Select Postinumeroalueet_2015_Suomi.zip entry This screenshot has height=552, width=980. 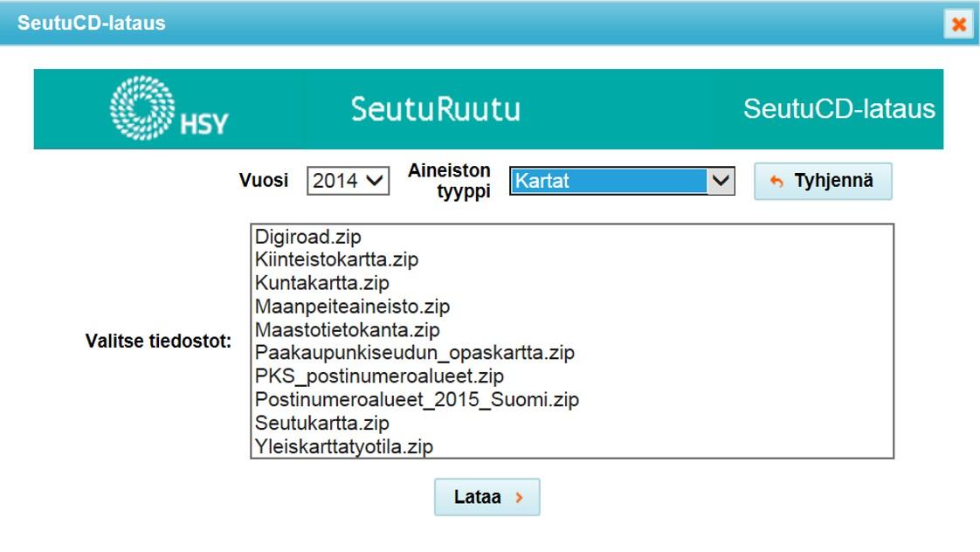coord(417,400)
